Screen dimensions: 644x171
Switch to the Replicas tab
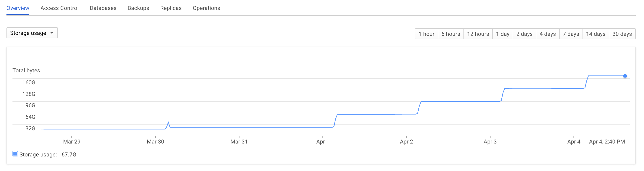(x=171, y=8)
